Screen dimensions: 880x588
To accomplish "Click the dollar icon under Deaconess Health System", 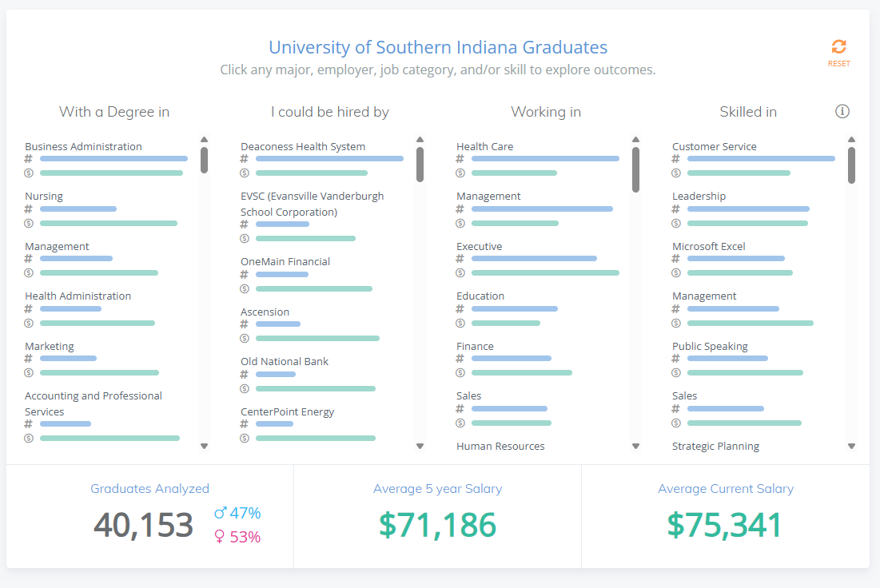I will [x=245, y=173].
